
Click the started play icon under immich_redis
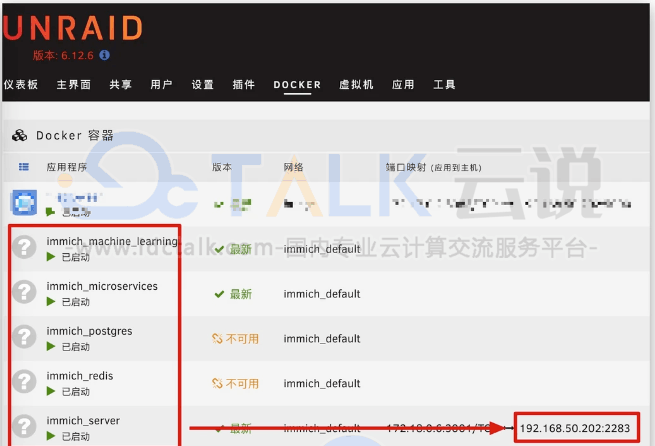point(51,391)
